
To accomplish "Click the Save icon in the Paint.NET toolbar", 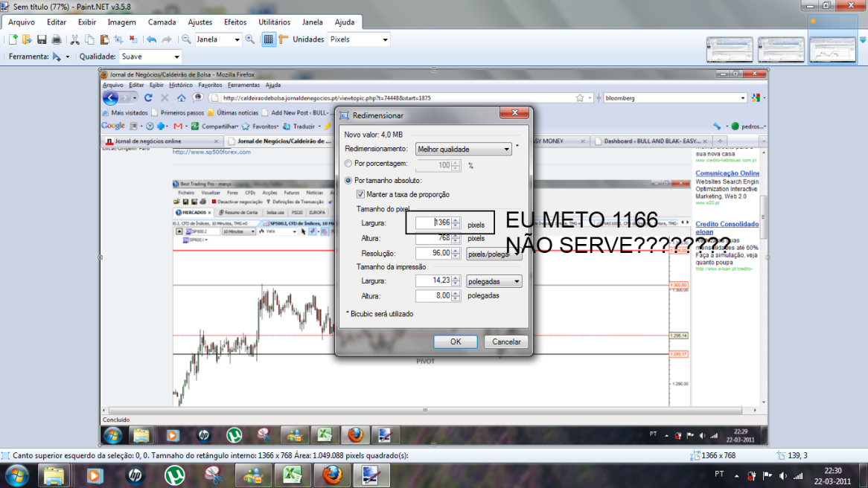I will (x=40, y=39).
